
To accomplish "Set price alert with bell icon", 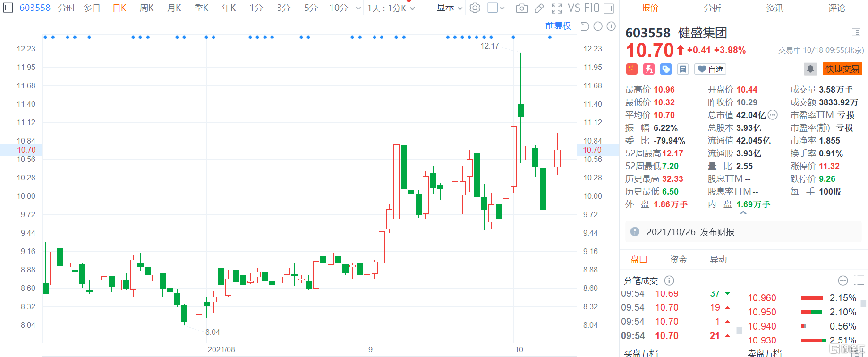I will point(810,69).
